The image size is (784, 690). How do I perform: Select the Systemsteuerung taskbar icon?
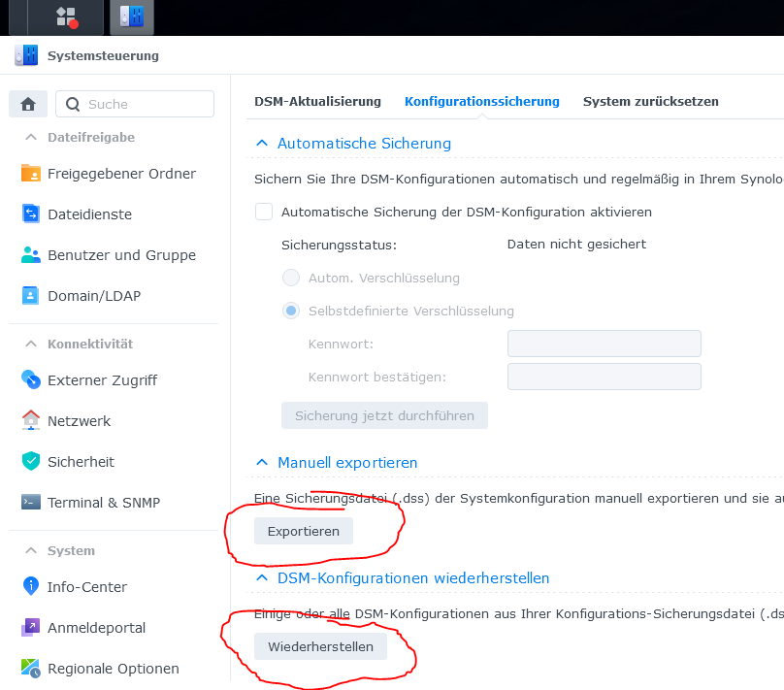132,17
